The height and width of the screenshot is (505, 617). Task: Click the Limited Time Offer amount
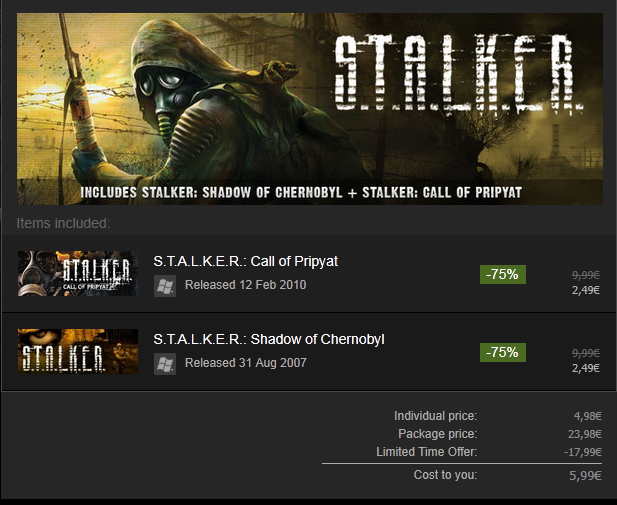click(583, 452)
